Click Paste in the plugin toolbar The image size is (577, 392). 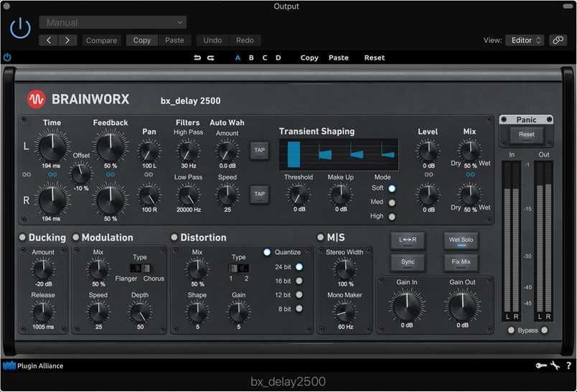[339, 57]
